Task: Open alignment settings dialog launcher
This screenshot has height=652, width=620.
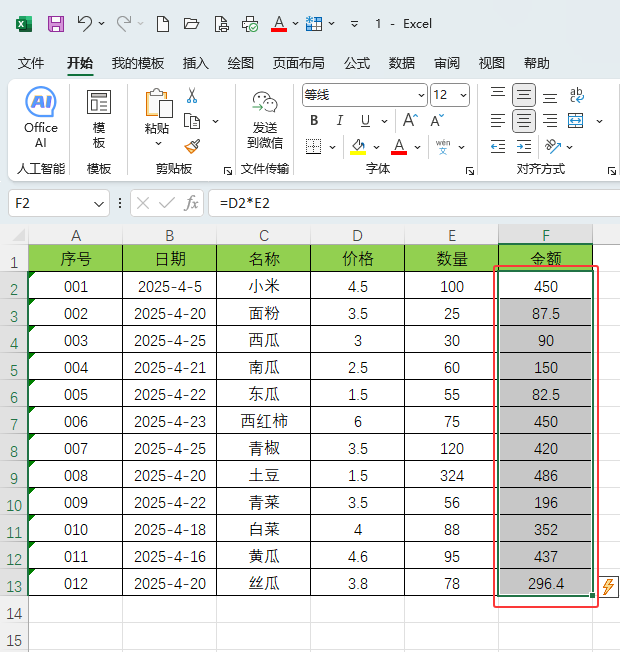Action: [612, 170]
